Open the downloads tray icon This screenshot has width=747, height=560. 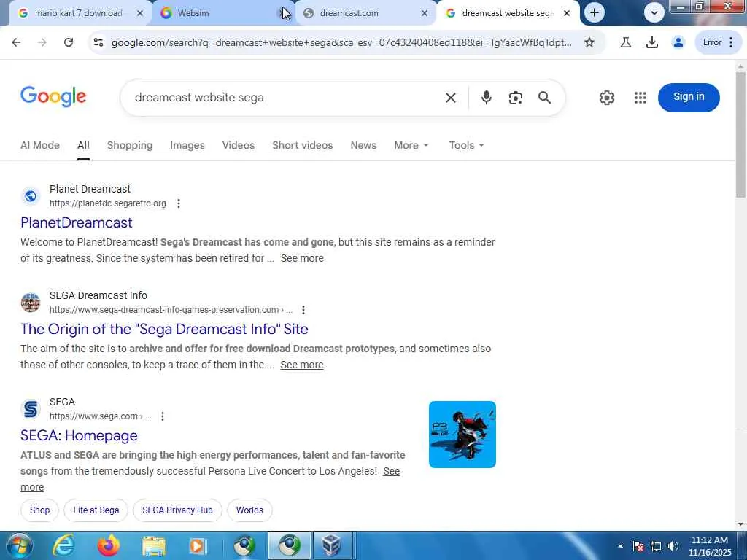pyautogui.click(x=652, y=42)
